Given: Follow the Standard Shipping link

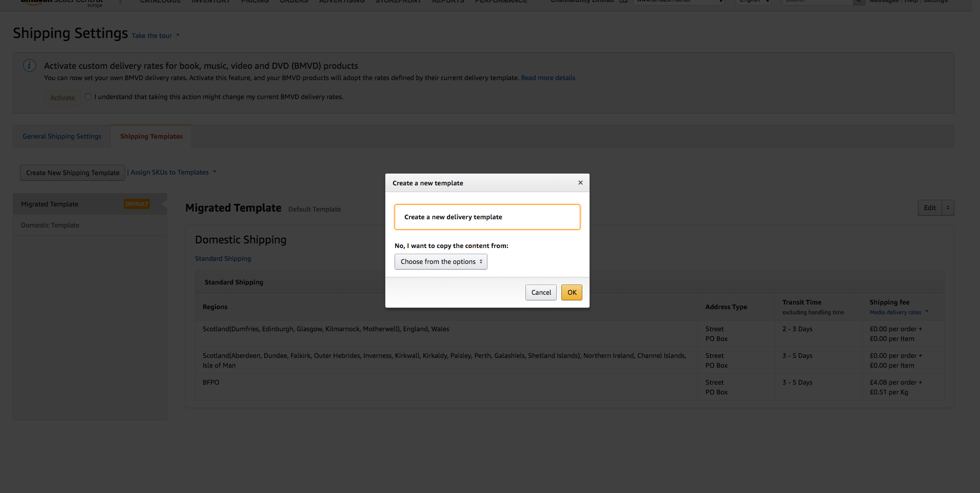Looking at the screenshot, I should 223,258.
